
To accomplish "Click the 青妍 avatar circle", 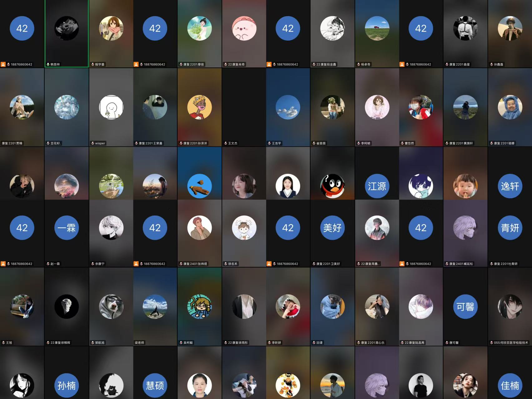I will coord(510,228).
